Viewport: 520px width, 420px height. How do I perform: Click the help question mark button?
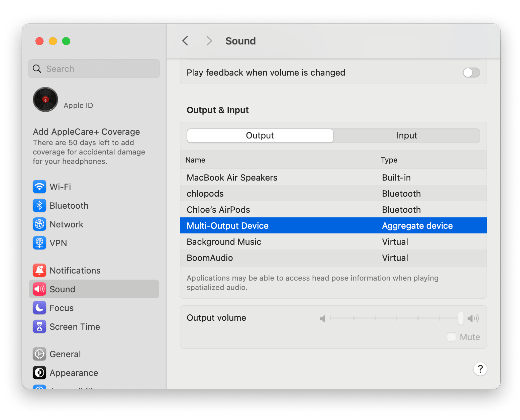click(x=480, y=369)
